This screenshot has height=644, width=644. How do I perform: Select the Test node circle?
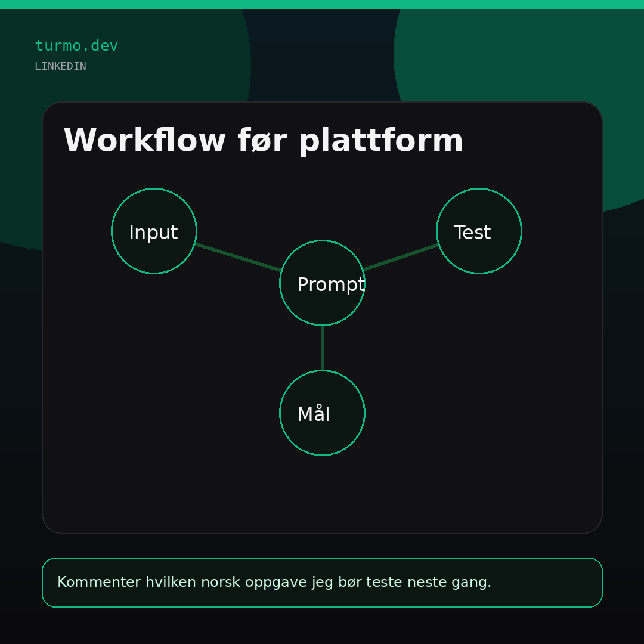(479, 231)
